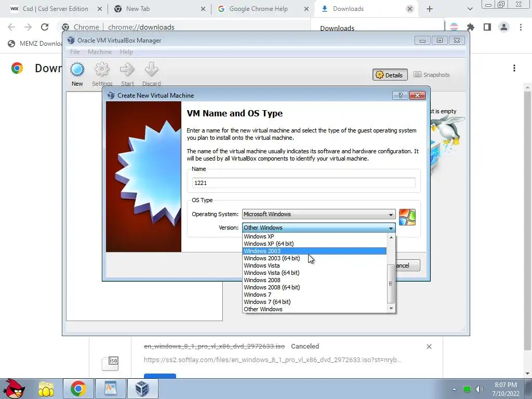Open the File menu in VirtualBox

pyautogui.click(x=75, y=52)
